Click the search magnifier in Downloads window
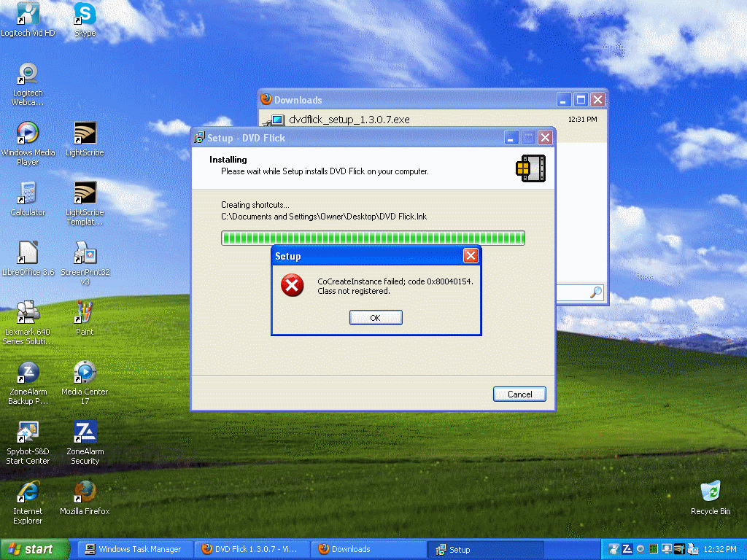 595,292
